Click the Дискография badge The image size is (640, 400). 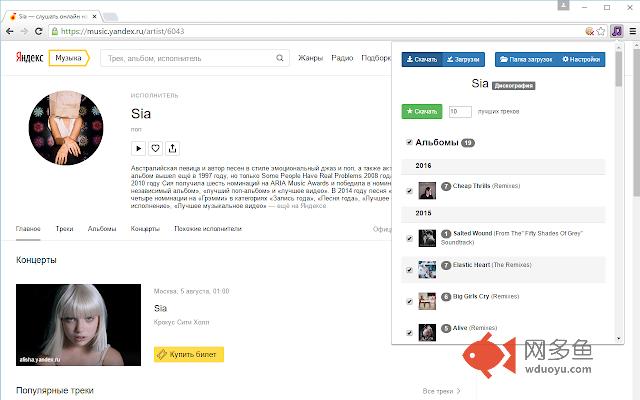click(x=513, y=86)
